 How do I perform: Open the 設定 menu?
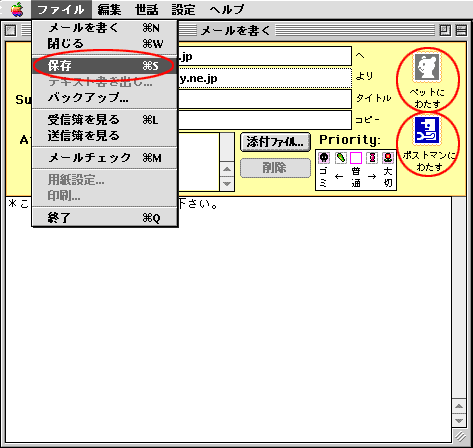tap(183, 9)
